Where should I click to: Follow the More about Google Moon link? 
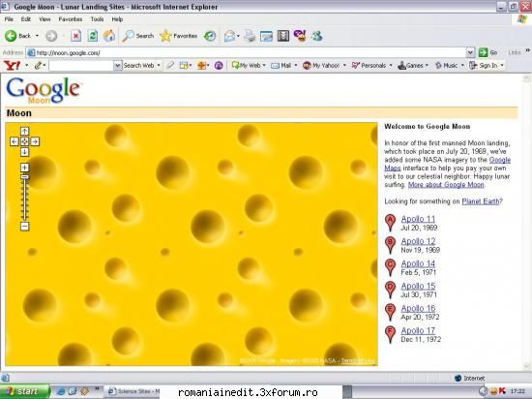[x=446, y=185]
